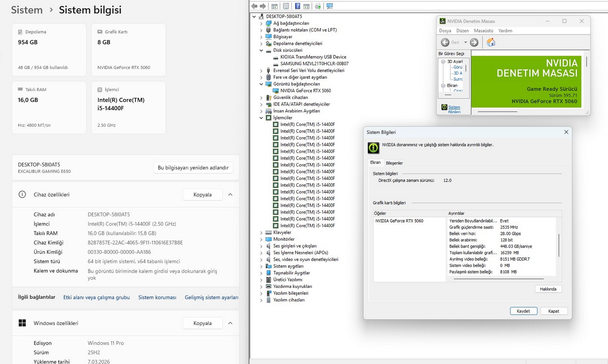This screenshot has width=608, height=364.
Task: Click the scan for hardware changes monitor icon
Action: (330, 6)
